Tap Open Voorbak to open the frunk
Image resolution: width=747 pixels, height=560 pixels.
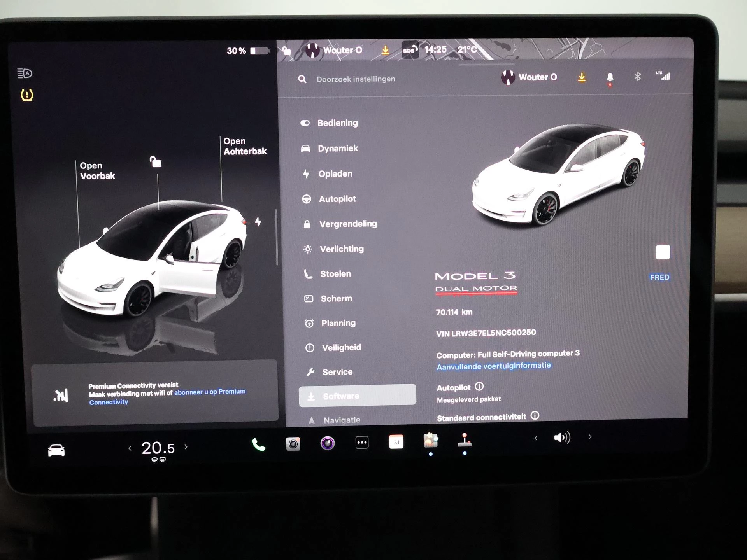(x=97, y=171)
